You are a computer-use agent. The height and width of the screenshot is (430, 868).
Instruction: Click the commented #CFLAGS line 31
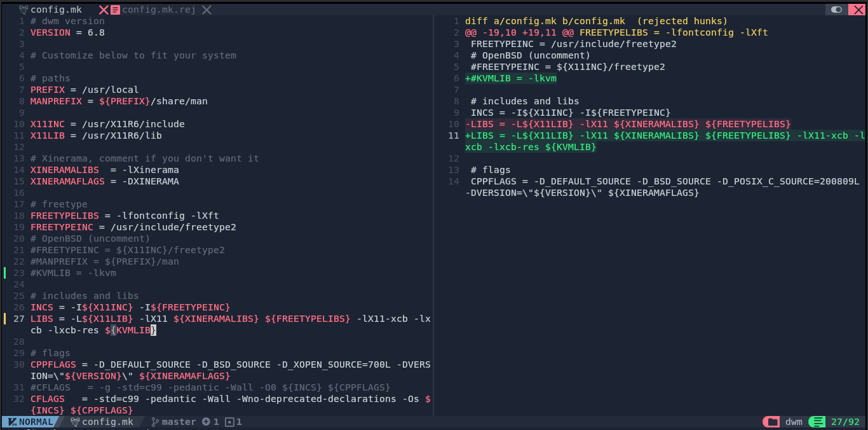210,387
